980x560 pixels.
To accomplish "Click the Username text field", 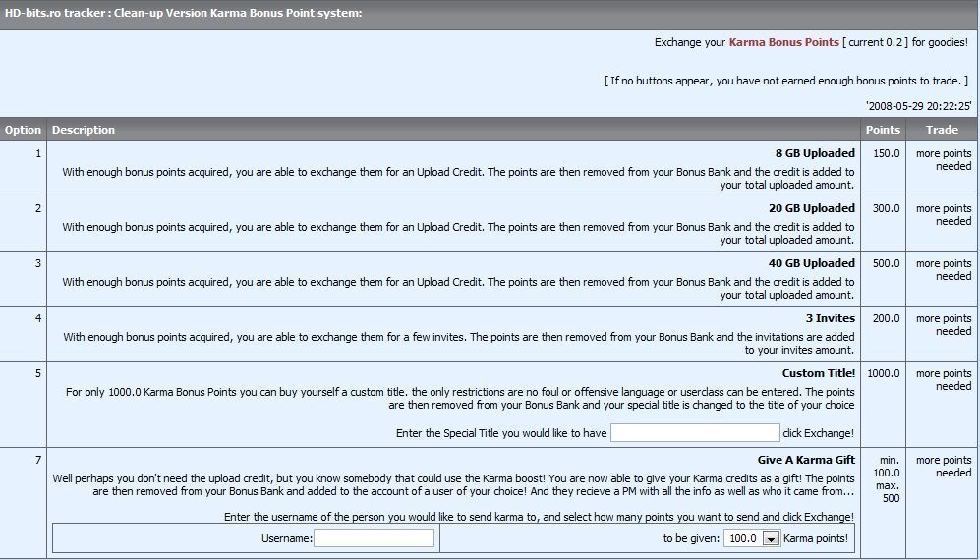I will [x=374, y=538].
